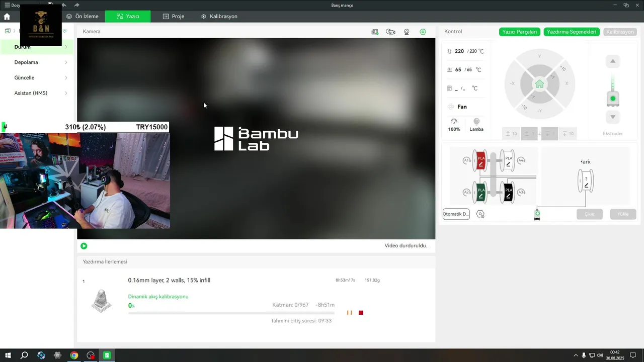Click the Otomatik D... button
This screenshot has height=362, width=644.
coord(456,214)
